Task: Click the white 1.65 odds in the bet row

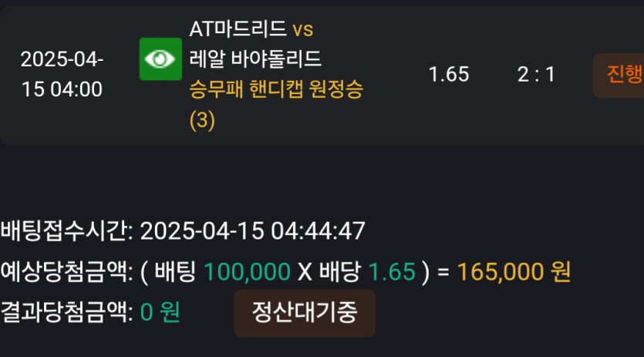Action: [449, 74]
